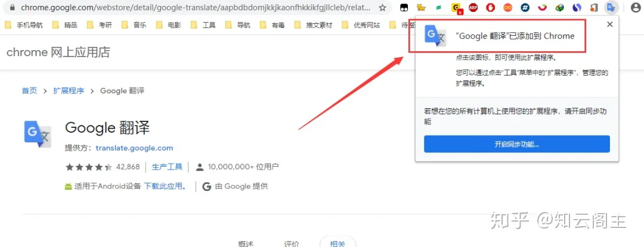Click the bookmark star in address bar
The height and width of the screenshot is (247, 644).
pyautogui.click(x=382, y=7)
